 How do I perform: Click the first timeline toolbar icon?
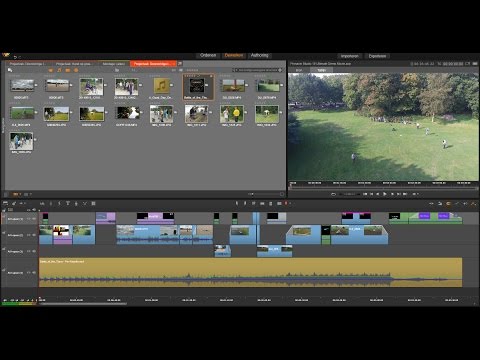pos(5,203)
